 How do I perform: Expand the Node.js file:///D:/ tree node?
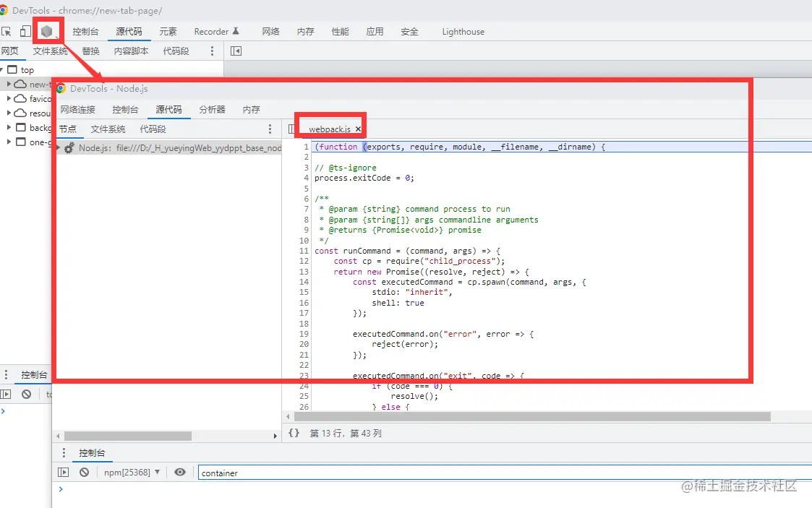click(58, 148)
